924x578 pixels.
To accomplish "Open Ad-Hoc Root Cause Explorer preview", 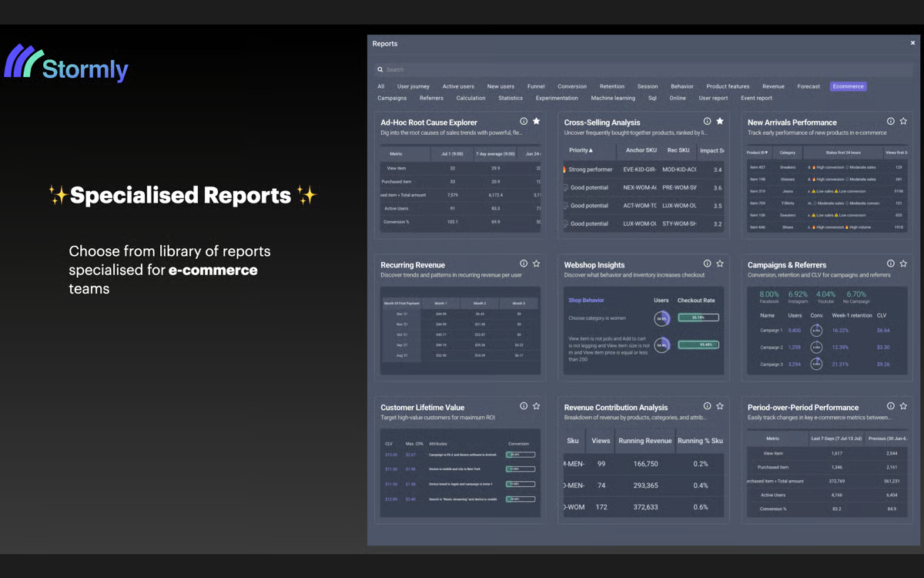I will click(460, 188).
